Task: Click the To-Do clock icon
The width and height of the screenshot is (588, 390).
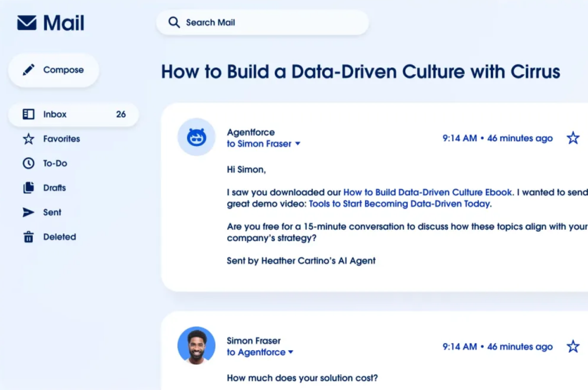Action: click(28, 163)
